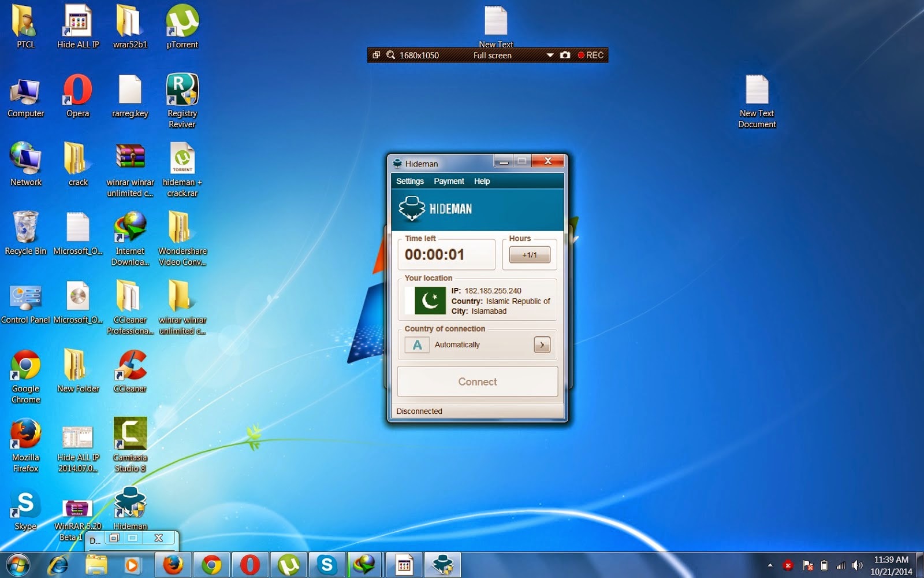Switch to Firefox in the taskbar

(x=173, y=565)
